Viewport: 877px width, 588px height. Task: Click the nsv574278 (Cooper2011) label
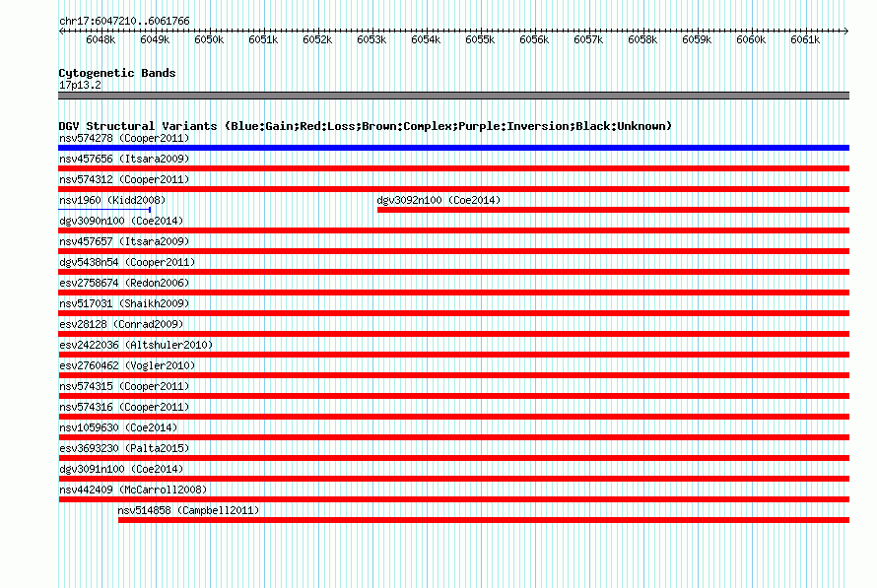124,138
